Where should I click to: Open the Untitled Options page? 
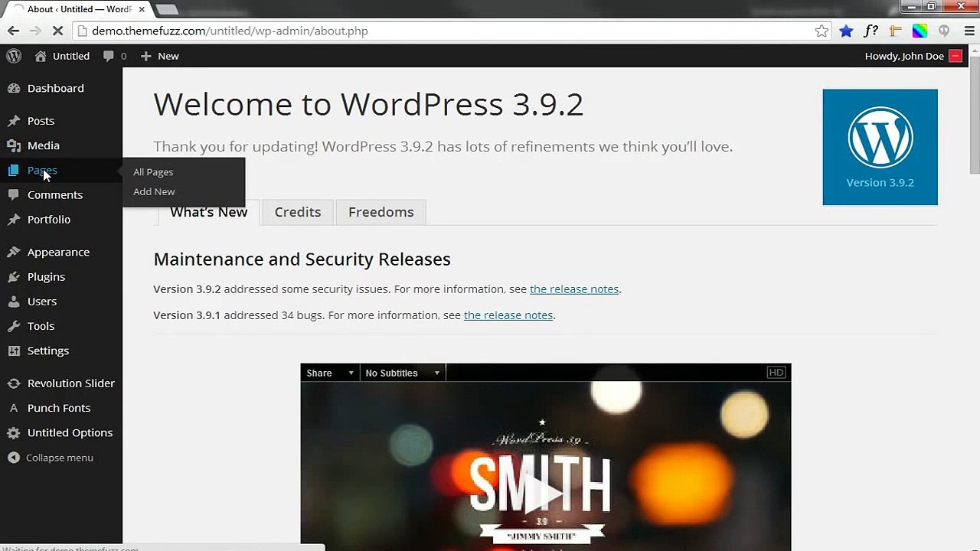coord(70,432)
